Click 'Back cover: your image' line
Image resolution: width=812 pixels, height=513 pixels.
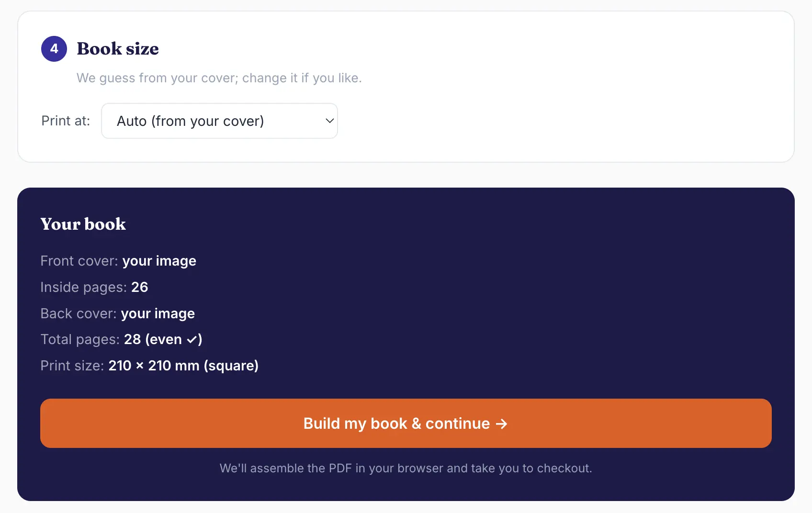point(118,313)
